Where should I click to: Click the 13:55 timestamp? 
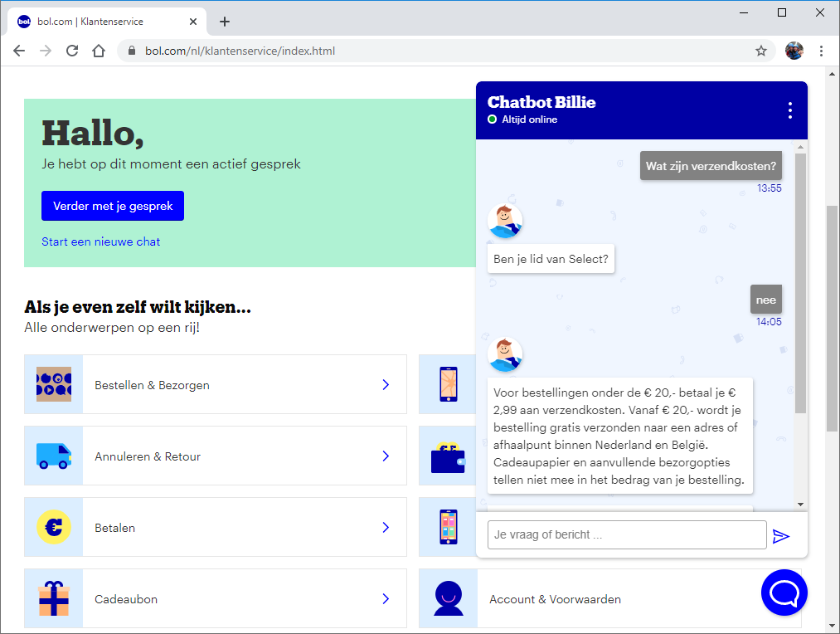pos(770,188)
